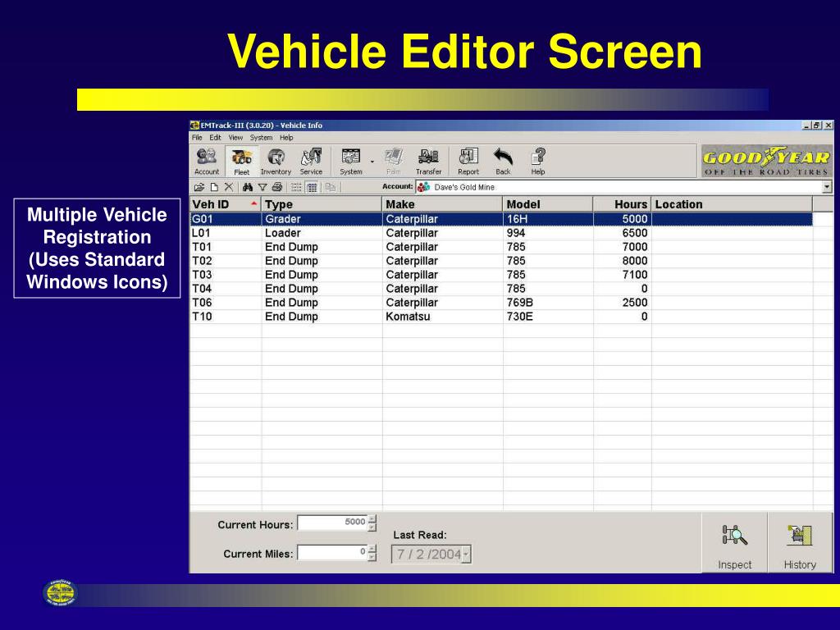Click hours cell 7100
The height and width of the screenshot is (630, 840).
623,275
